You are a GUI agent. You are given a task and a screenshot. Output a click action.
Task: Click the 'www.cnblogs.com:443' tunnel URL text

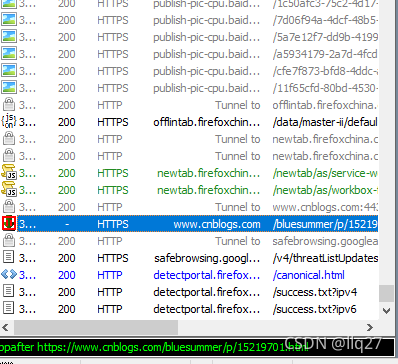click(325, 207)
